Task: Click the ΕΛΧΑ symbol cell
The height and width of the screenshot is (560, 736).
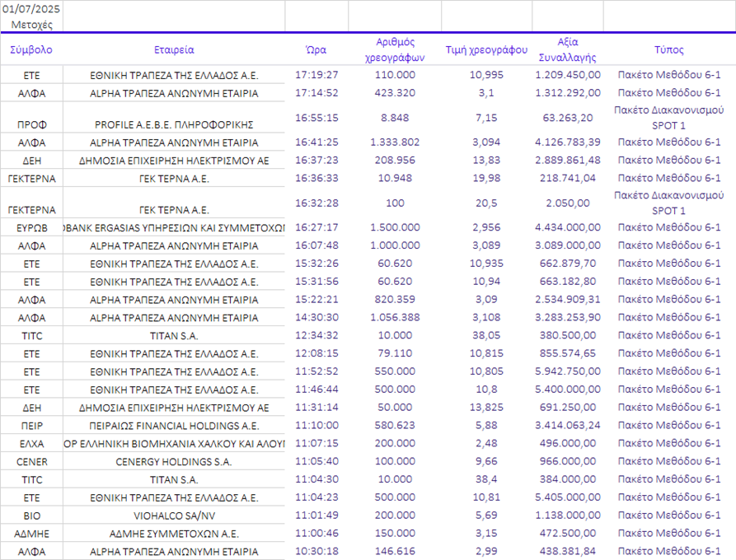Action: (x=31, y=444)
